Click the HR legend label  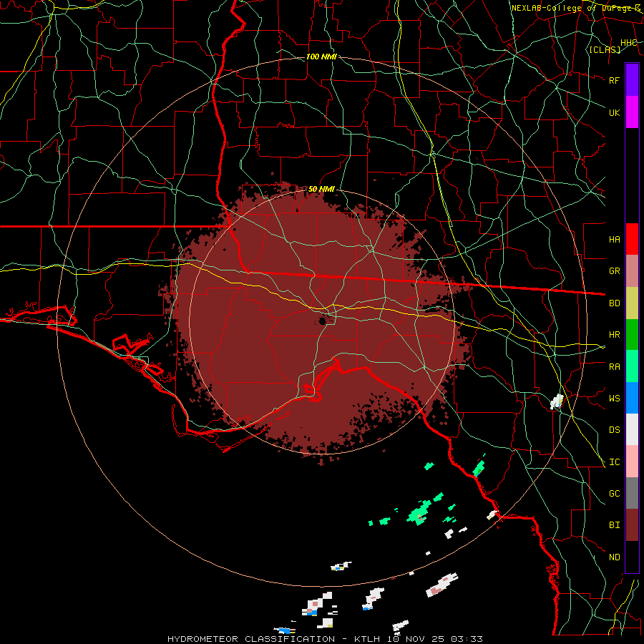pyautogui.click(x=614, y=335)
